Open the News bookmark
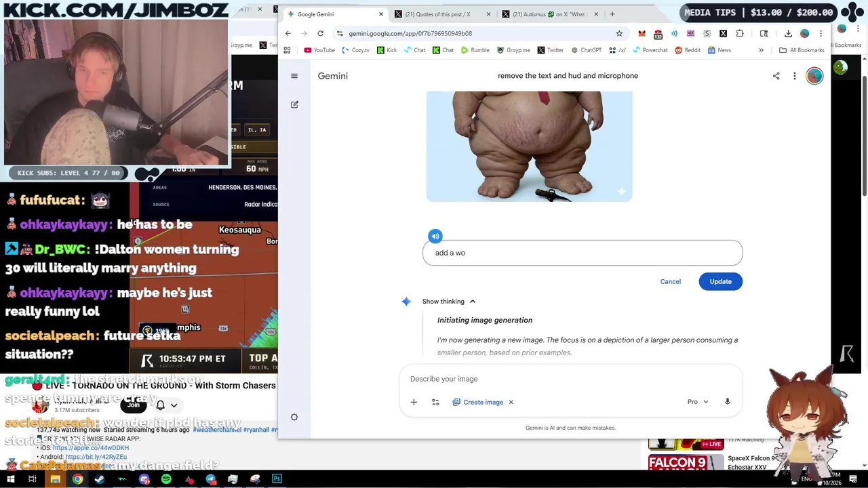This screenshot has width=868, height=488. pyautogui.click(x=719, y=50)
